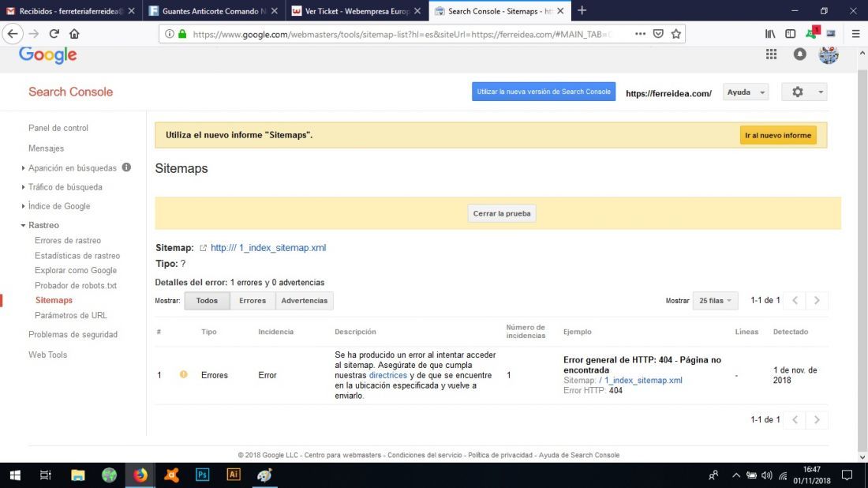This screenshot has width=868, height=488.
Task: Click the Google logo
Action: coord(47,54)
